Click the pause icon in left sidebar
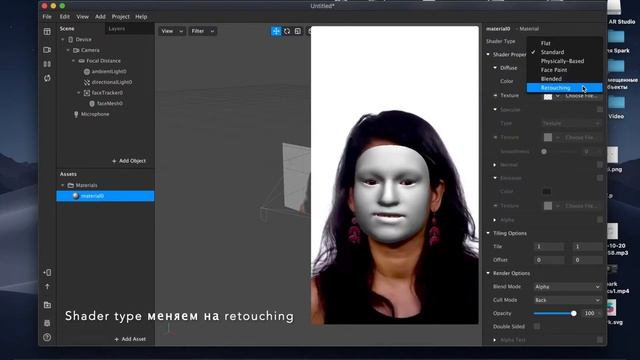Image resolution: width=640 pixels, height=360 pixels. pyautogui.click(x=47, y=64)
